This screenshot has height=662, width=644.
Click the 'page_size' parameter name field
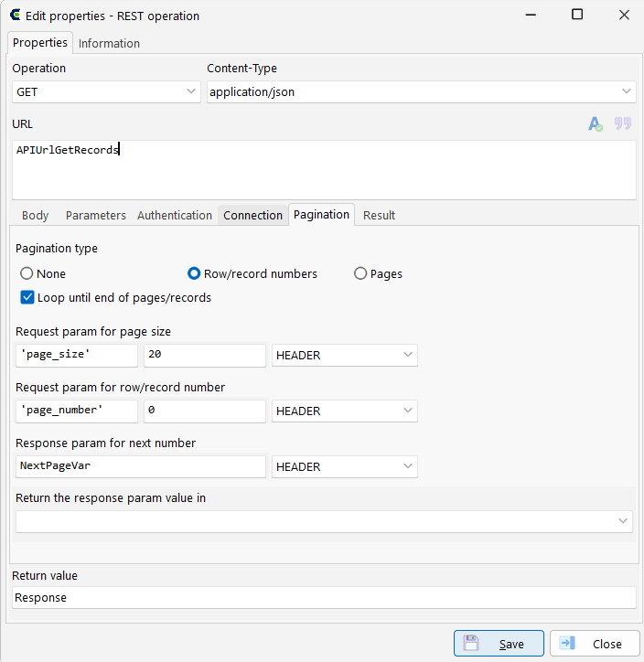pos(77,355)
